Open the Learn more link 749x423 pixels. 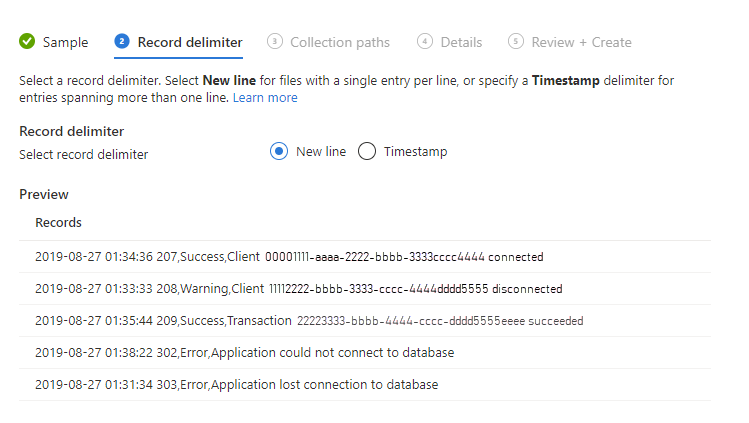(x=265, y=98)
